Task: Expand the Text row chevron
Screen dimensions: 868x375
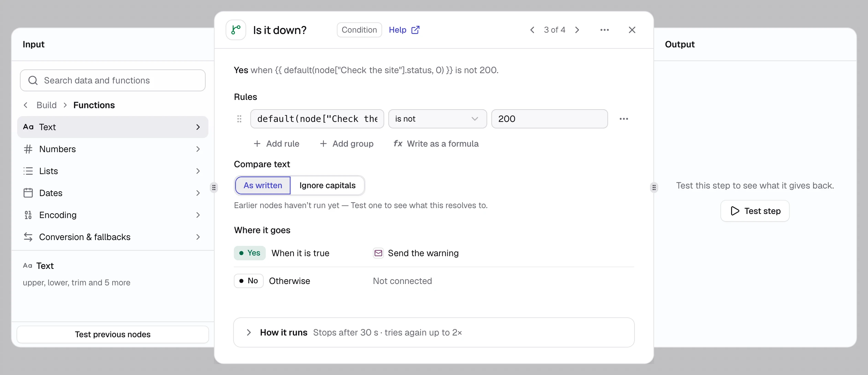Action: pyautogui.click(x=198, y=127)
